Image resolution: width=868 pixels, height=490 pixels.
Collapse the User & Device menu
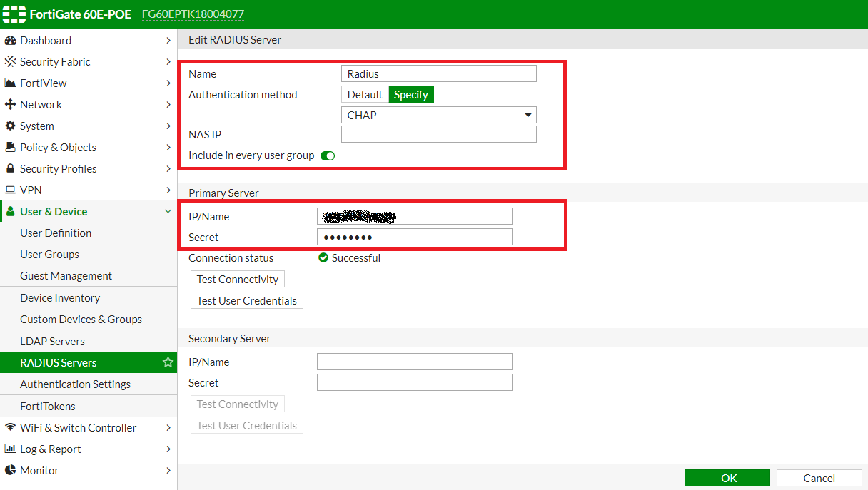point(168,212)
